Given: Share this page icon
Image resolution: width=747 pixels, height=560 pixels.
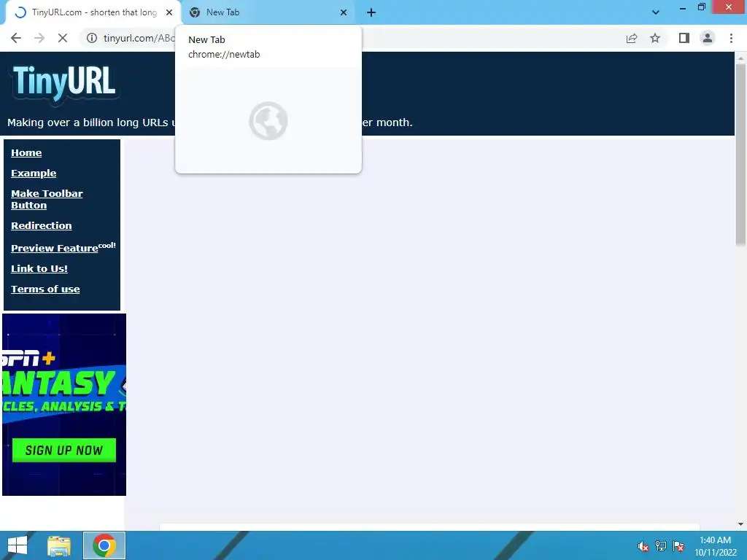Looking at the screenshot, I should click(x=632, y=38).
